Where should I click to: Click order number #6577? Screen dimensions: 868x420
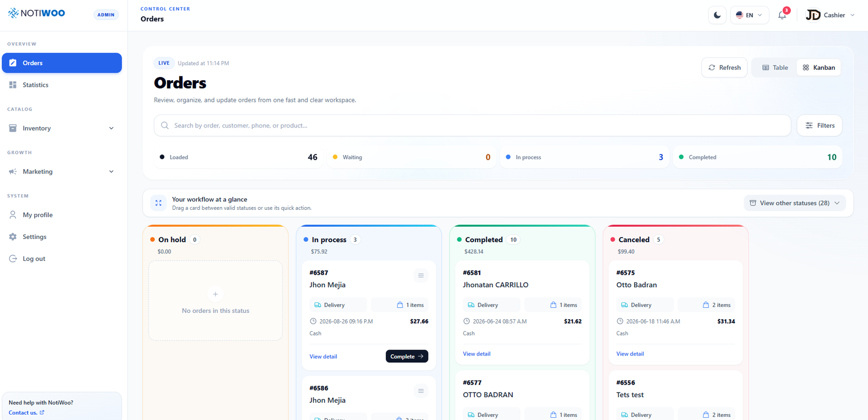click(x=473, y=383)
